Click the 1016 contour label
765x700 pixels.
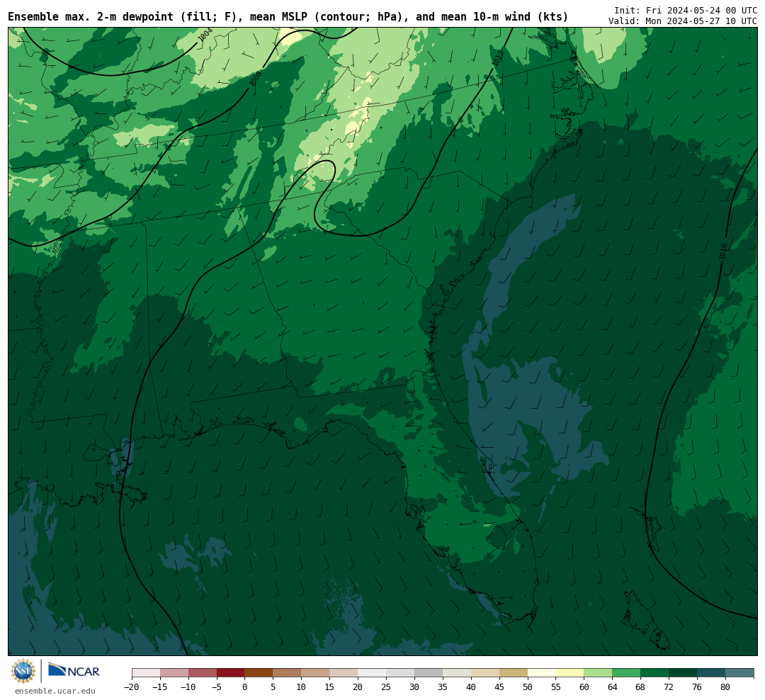click(x=723, y=252)
